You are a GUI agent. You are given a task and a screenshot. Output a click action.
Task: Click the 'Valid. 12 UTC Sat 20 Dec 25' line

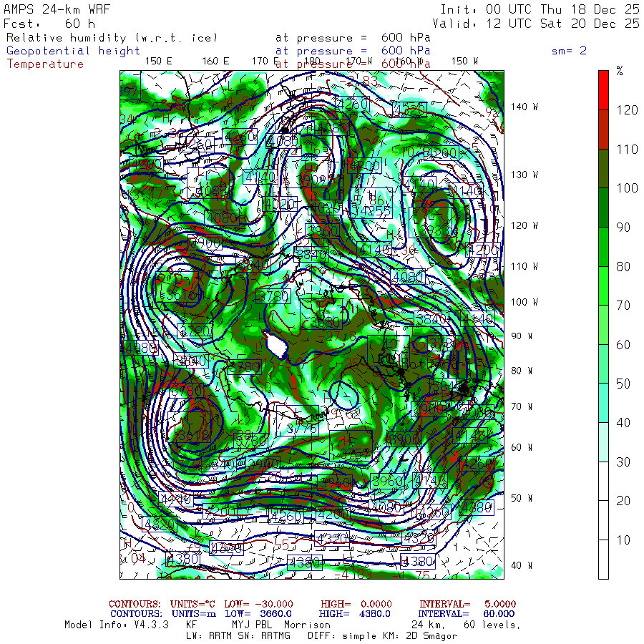click(x=540, y=24)
